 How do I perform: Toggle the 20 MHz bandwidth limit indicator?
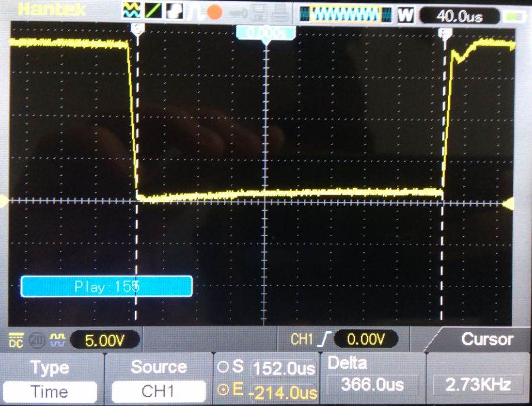click(36, 340)
